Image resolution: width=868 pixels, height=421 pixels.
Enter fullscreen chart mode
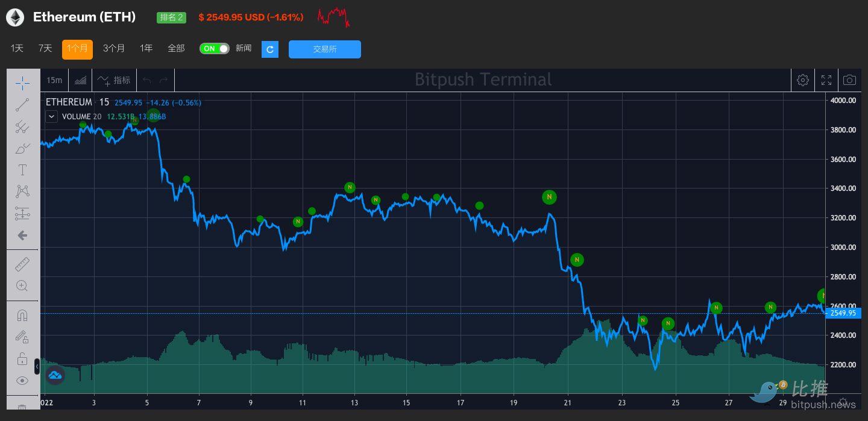click(x=826, y=80)
